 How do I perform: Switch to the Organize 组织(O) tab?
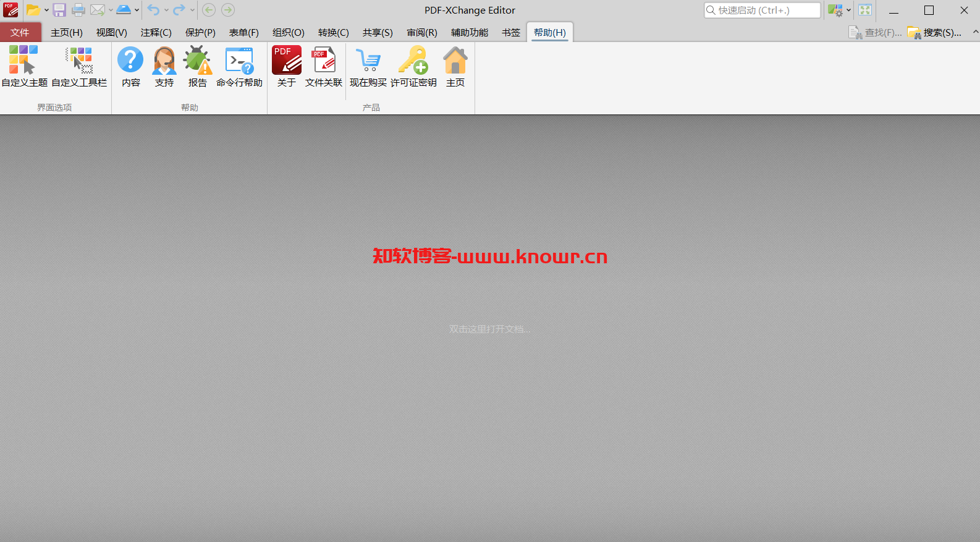[x=289, y=32]
